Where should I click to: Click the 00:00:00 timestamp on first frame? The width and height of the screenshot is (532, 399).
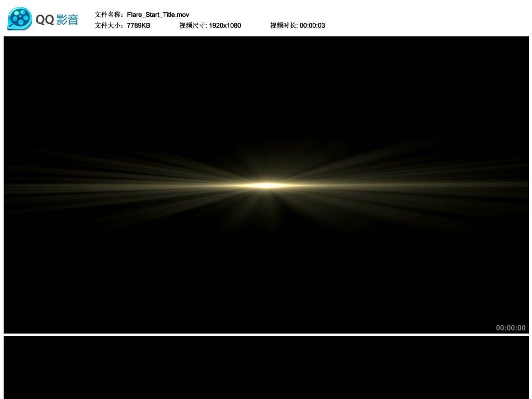click(510, 328)
